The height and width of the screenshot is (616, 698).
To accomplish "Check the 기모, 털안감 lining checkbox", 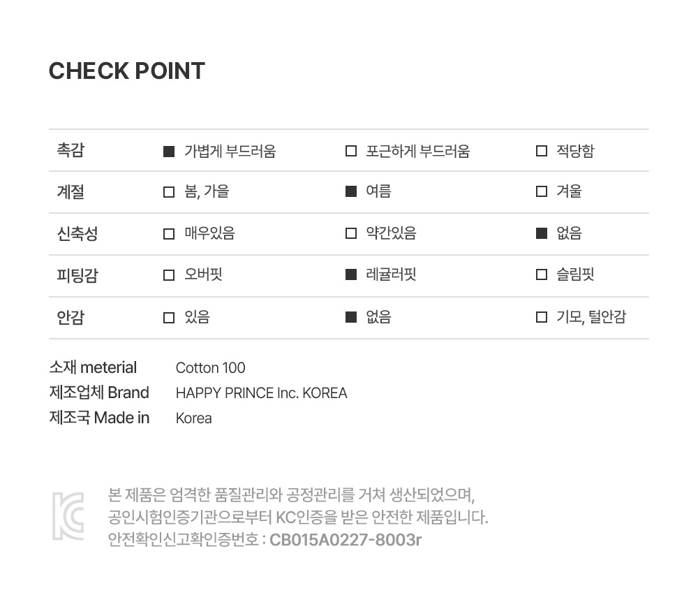I will (x=542, y=317).
